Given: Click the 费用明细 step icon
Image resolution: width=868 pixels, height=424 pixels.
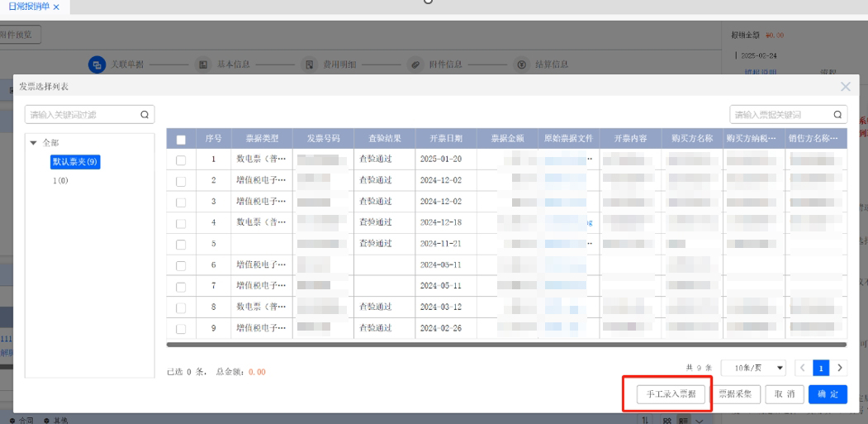Looking at the screenshot, I should pos(309,64).
